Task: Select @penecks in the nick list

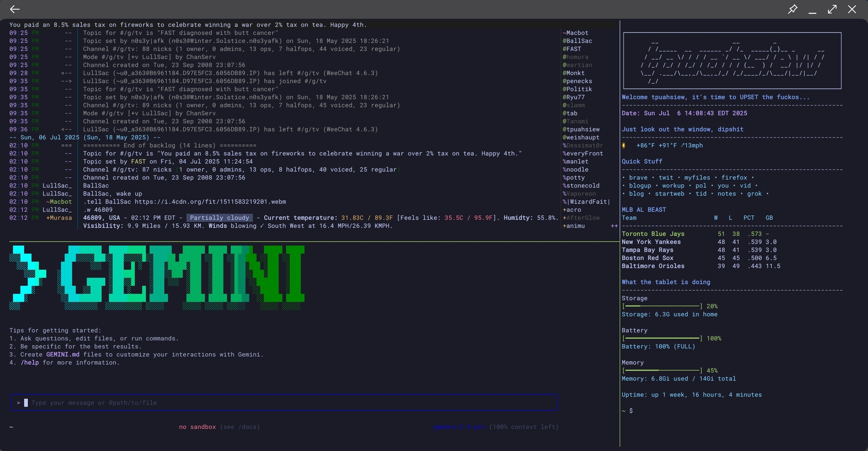Action: [577, 81]
